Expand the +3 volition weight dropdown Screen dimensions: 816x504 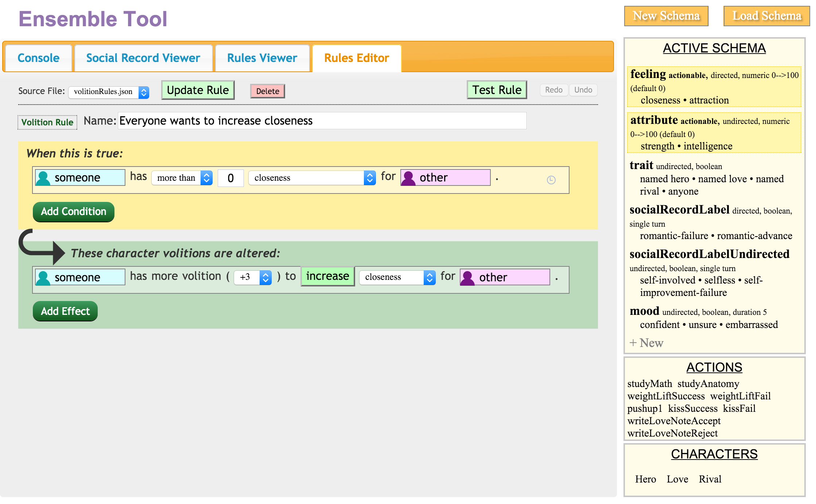click(x=253, y=277)
